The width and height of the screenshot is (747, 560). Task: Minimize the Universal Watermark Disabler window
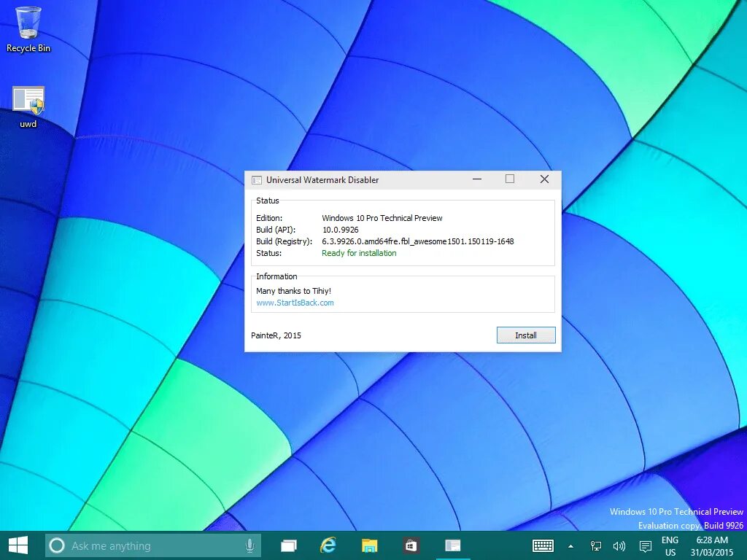tap(477, 179)
